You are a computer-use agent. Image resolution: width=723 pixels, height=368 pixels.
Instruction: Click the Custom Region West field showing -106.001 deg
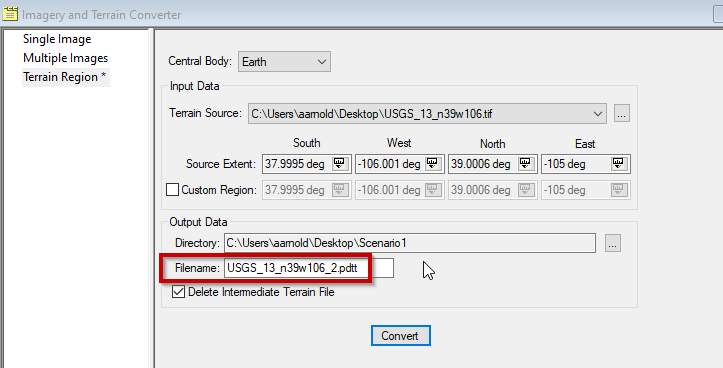tap(400, 190)
